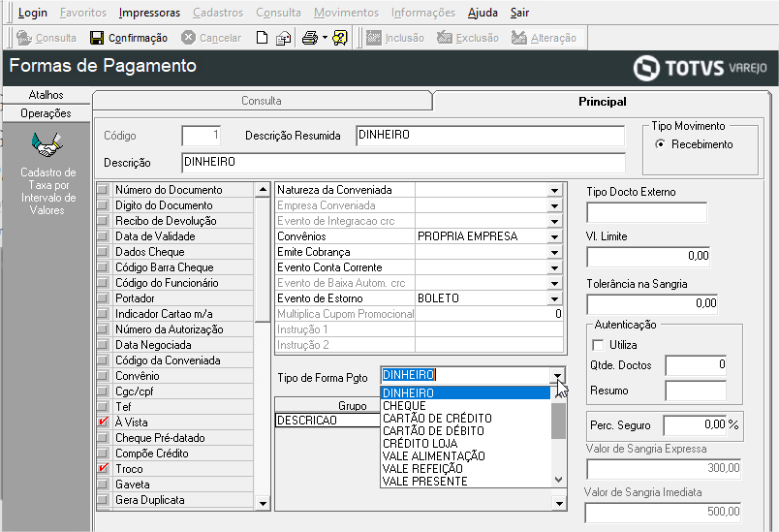Click the Vl. Limite field

pyautogui.click(x=648, y=257)
